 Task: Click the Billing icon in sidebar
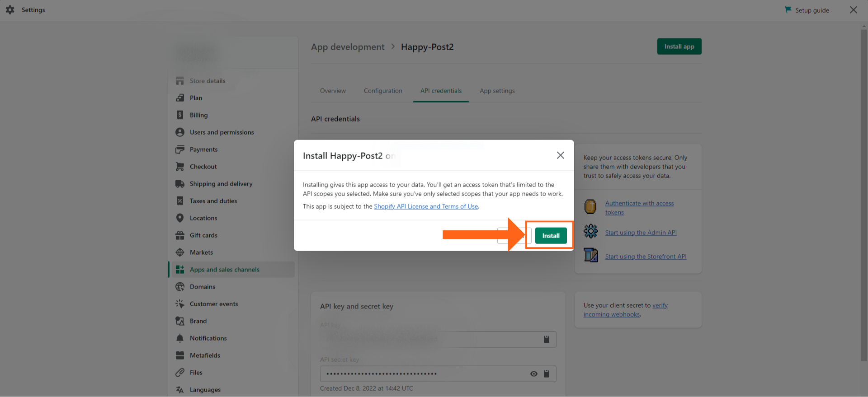coord(180,115)
